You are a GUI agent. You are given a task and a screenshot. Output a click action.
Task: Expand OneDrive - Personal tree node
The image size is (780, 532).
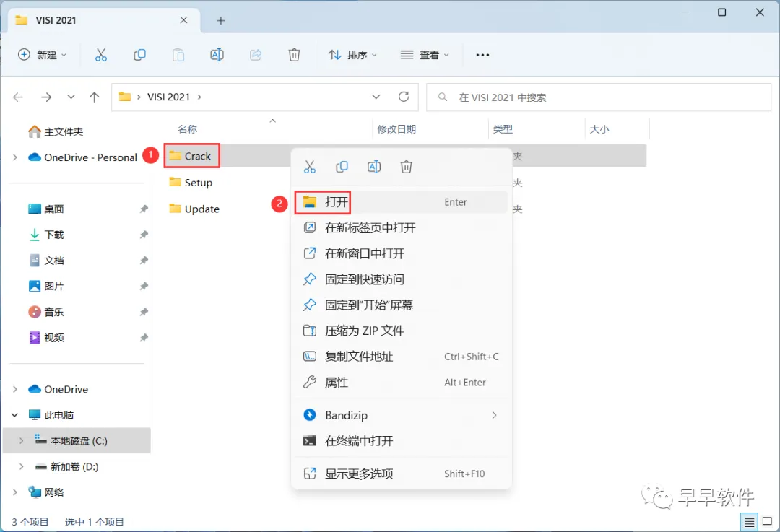coord(15,157)
